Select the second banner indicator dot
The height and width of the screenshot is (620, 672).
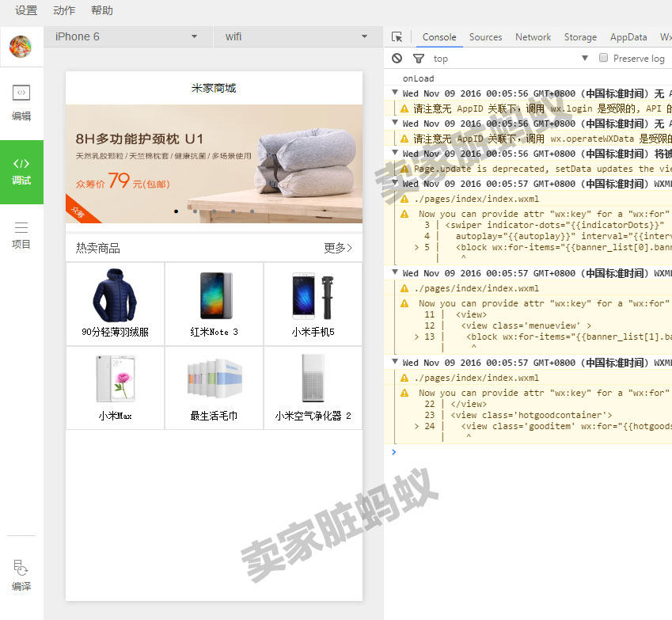tap(195, 211)
